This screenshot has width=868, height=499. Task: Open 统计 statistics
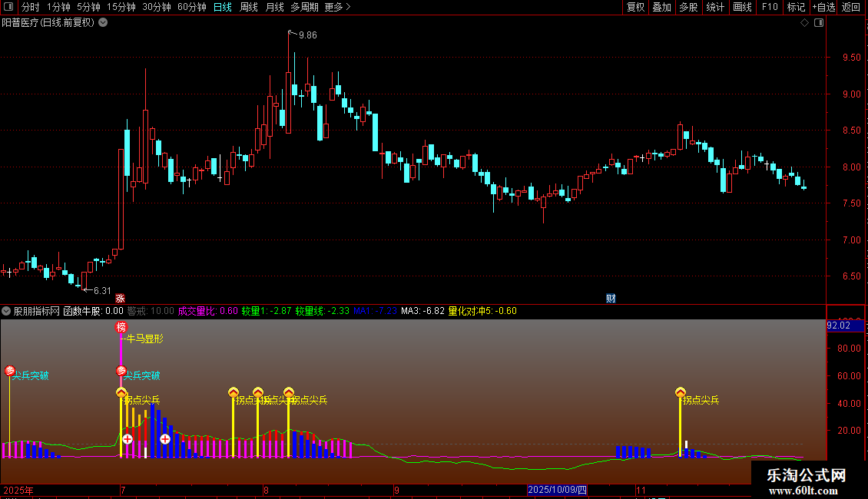(x=714, y=7)
